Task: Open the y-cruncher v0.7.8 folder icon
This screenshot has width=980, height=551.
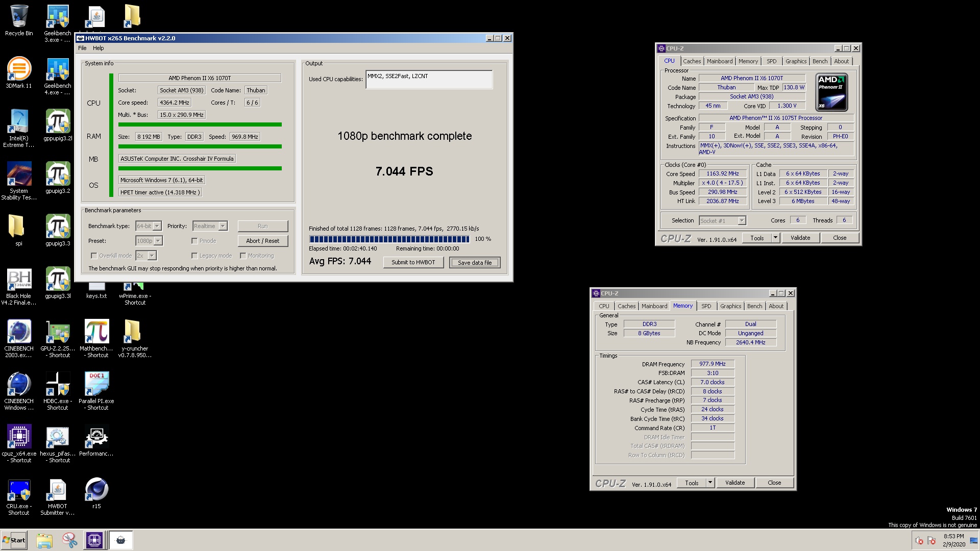Action: [x=135, y=339]
